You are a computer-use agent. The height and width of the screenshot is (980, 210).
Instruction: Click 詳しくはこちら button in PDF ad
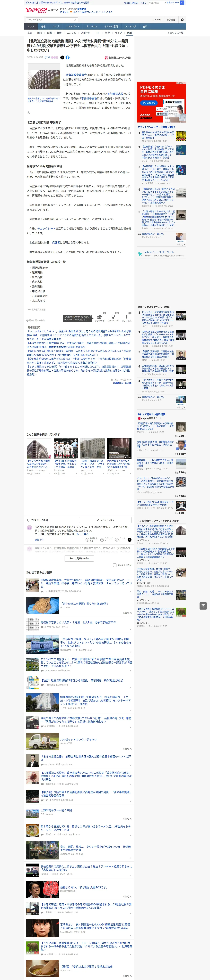click(149, 103)
